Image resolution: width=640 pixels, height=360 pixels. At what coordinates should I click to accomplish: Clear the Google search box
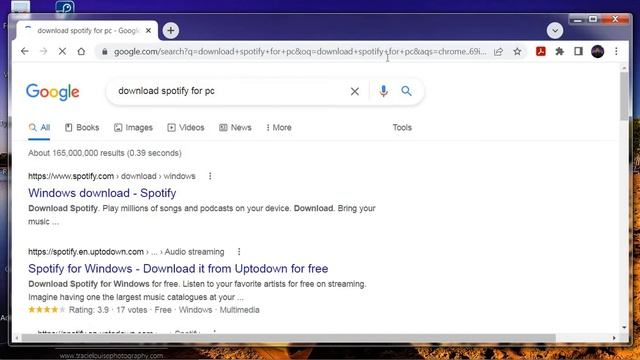point(355,91)
